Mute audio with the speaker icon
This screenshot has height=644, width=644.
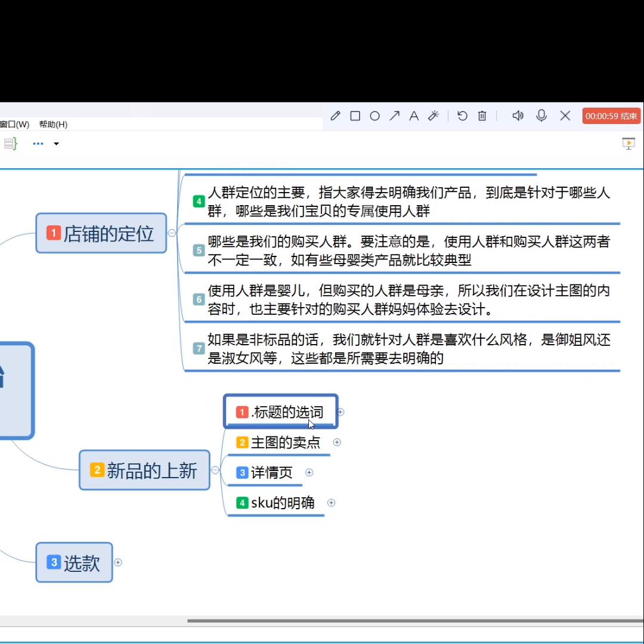coord(518,116)
